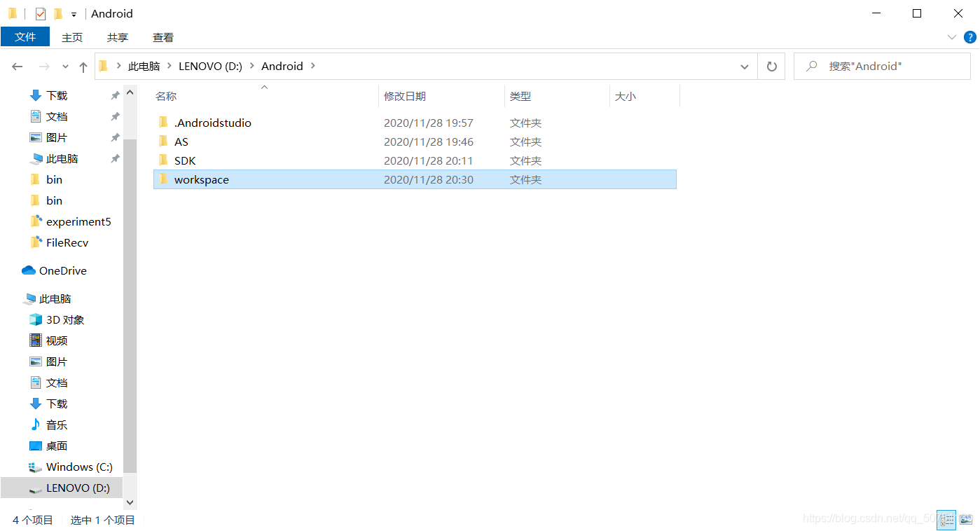
Task: Expand the chevron after 此电脑 breadcrumb
Action: click(170, 66)
